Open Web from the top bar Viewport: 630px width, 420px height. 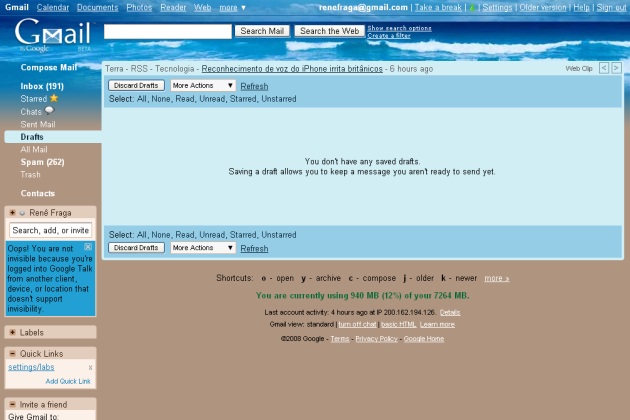202,7
